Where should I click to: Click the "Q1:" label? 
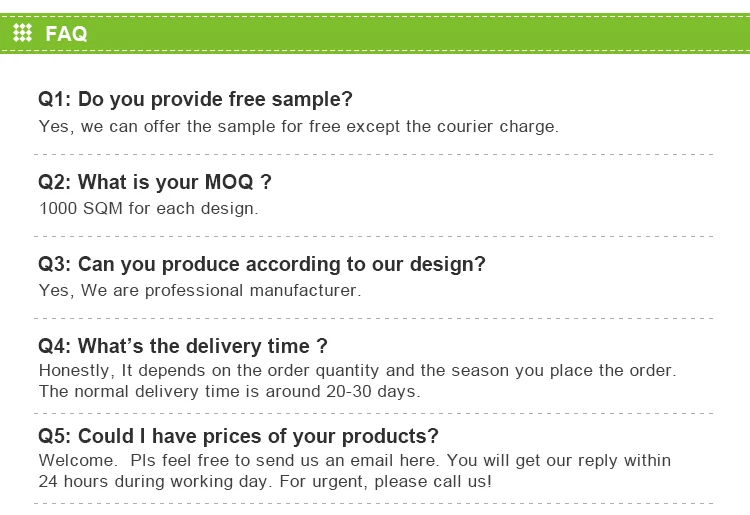[55, 99]
